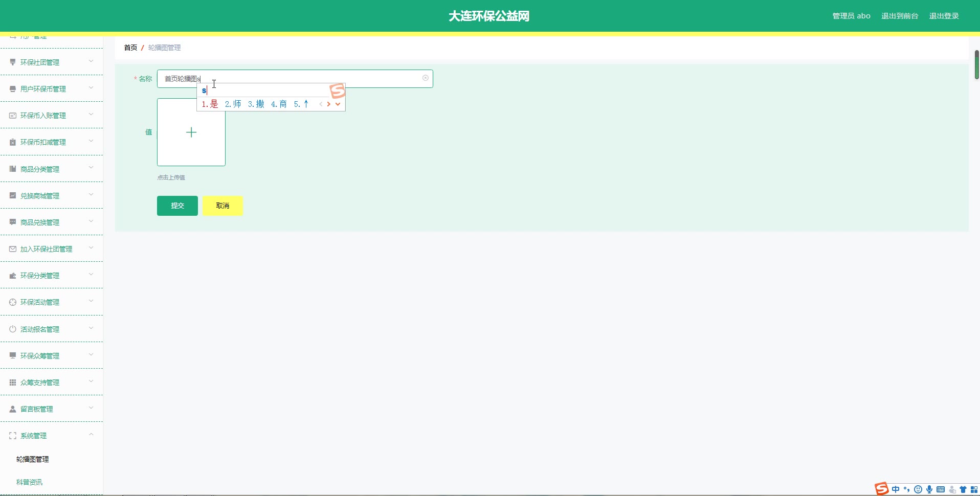Open the 轮播图管理 submenu item
Viewport: 980px width, 496px height.
[33, 459]
